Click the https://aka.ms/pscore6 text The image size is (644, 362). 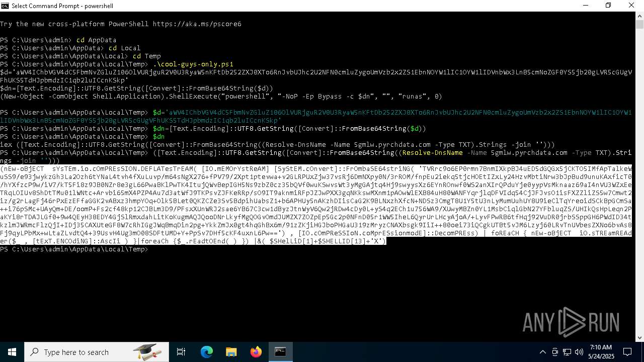[197, 24]
